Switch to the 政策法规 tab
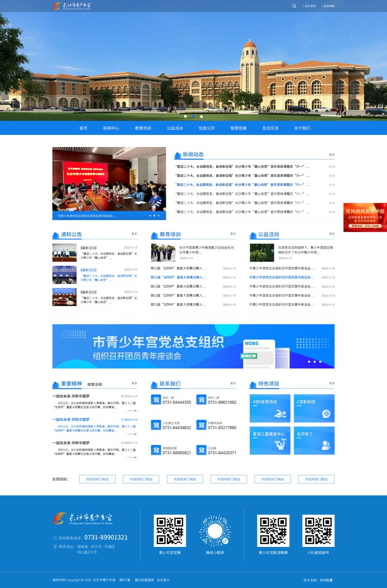This screenshot has width=387, height=588. [x=94, y=384]
